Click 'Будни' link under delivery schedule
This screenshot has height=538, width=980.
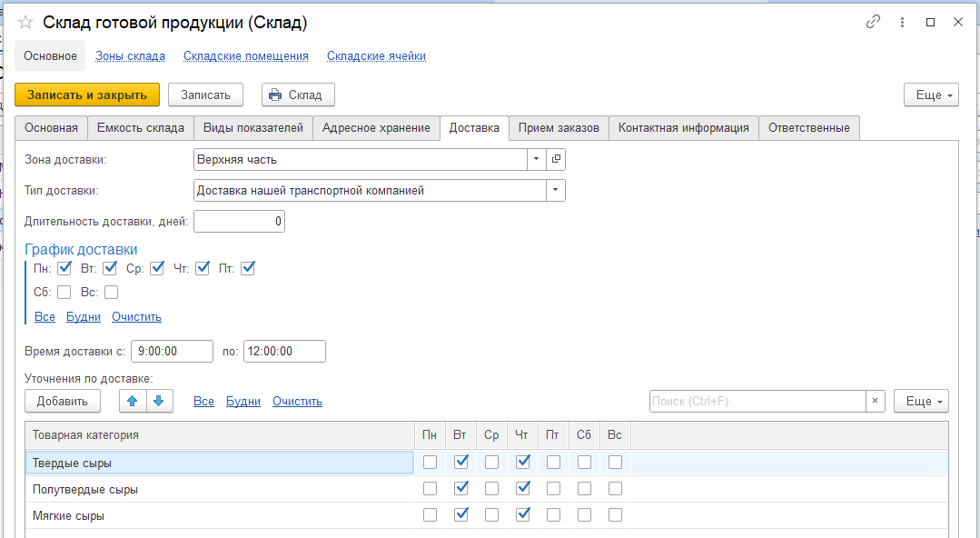click(84, 317)
